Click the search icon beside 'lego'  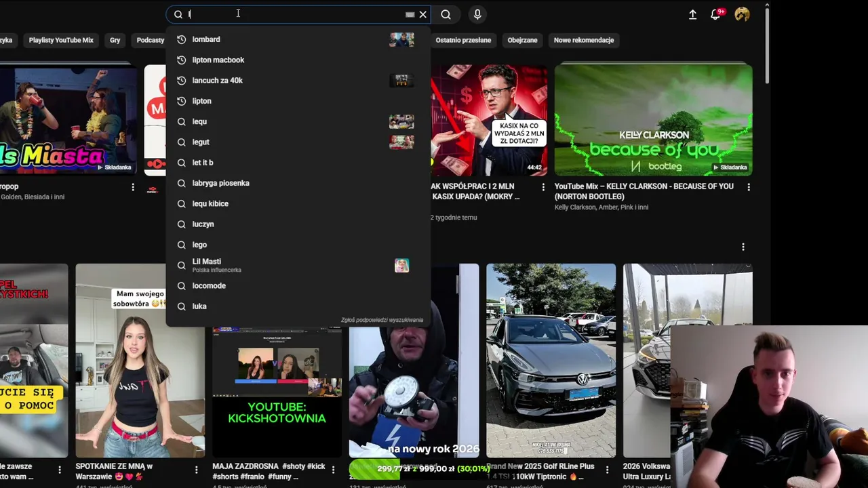(x=181, y=245)
